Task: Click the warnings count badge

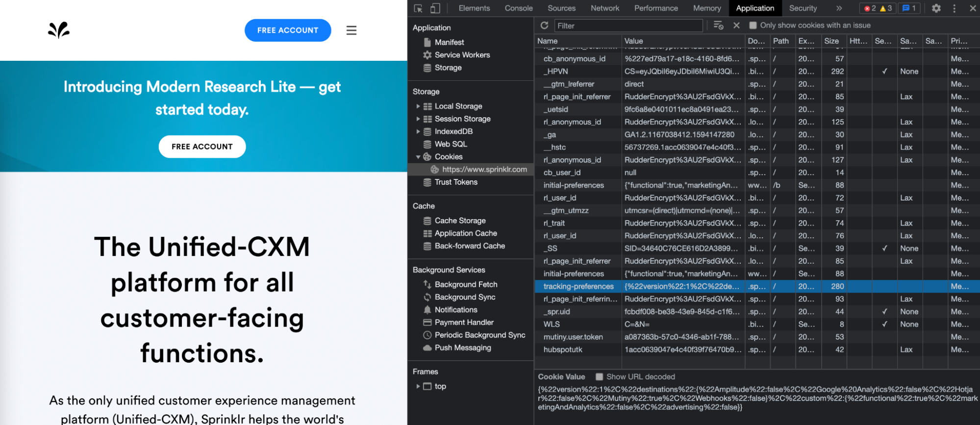Action: (886, 8)
